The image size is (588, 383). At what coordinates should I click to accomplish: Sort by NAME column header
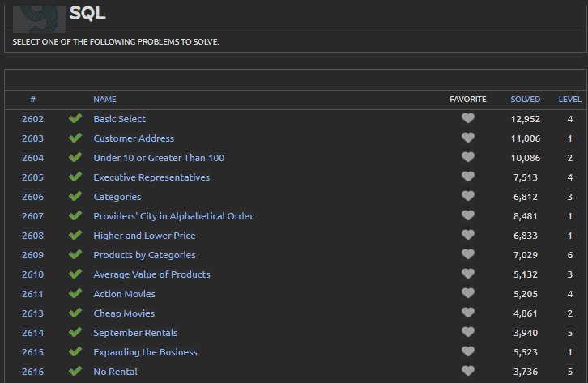click(104, 100)
